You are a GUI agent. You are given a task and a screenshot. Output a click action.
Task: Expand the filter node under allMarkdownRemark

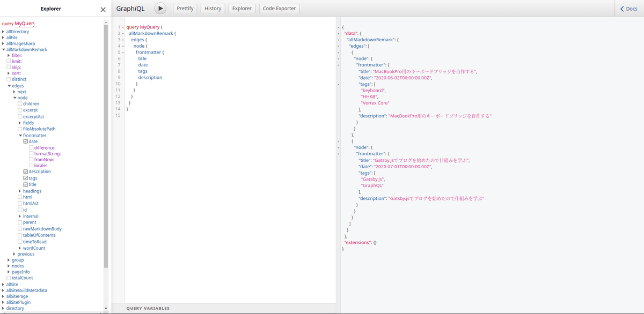(9, 55)
